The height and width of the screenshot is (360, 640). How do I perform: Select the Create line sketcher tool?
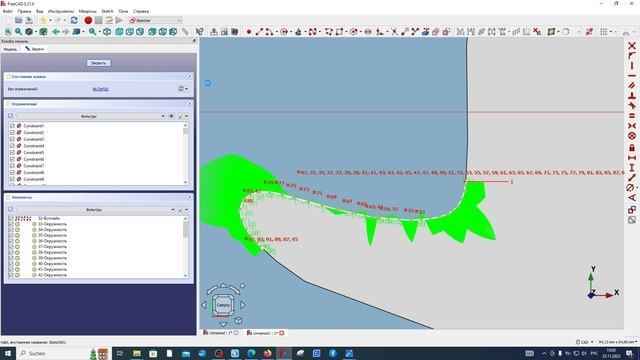(x=259, y=31)
